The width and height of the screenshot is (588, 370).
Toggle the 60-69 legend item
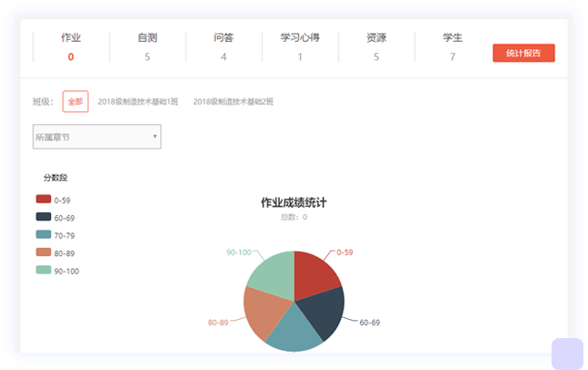[x=55, y=217]
